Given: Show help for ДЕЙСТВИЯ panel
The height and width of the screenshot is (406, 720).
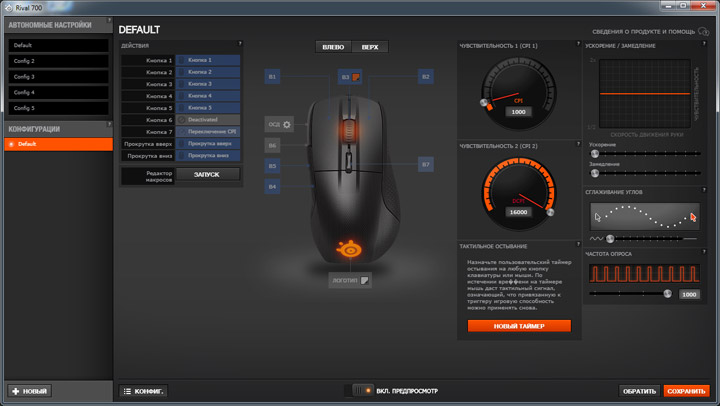Looking at the screenshot, I should point(239,44).
